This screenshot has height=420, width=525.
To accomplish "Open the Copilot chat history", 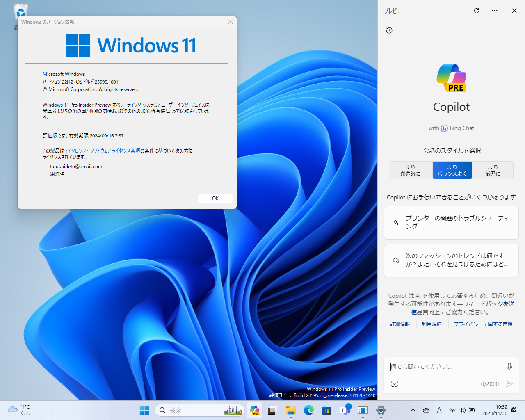I will click(x=389, y=30).
